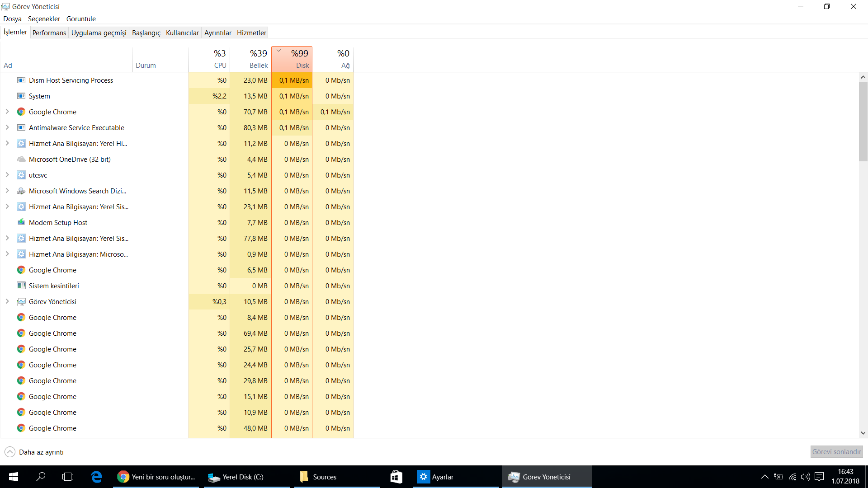
Task: Click the Görevi sonlandır button
Action: [x=836, y=452]
